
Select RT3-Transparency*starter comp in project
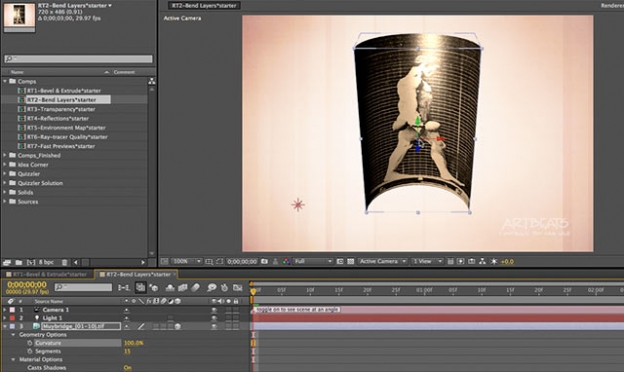(61, 109)
